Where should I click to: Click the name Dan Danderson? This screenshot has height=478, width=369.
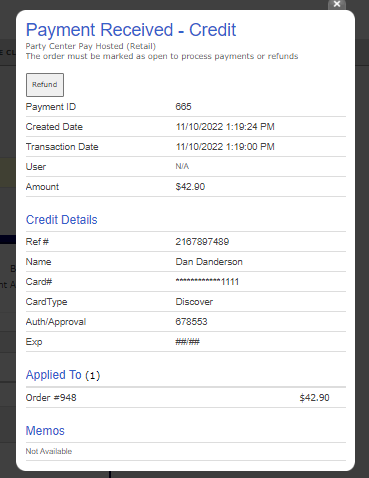coord(209,262)
